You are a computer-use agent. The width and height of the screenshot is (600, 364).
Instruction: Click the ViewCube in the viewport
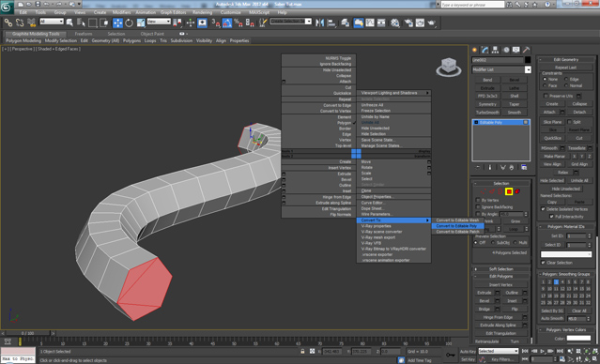449,67
